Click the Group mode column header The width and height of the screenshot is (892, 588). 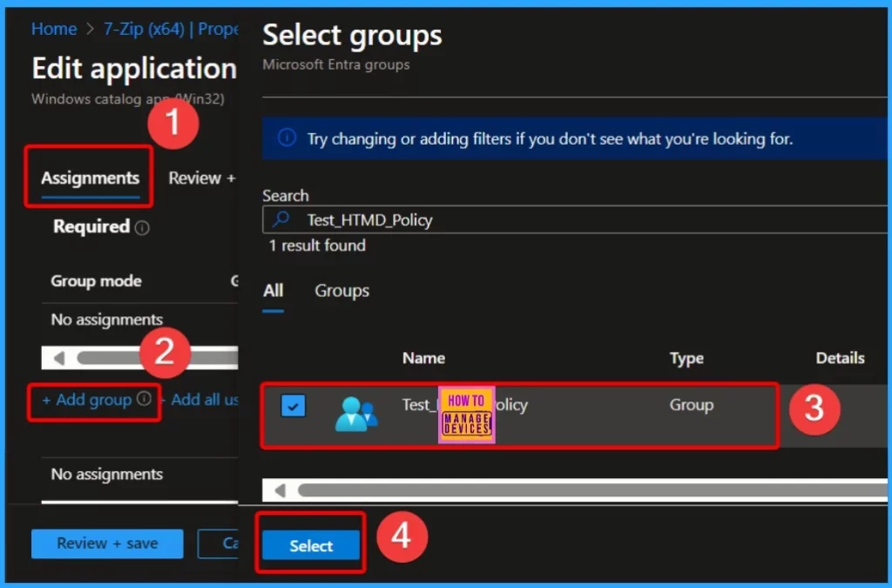click(96, 280)
